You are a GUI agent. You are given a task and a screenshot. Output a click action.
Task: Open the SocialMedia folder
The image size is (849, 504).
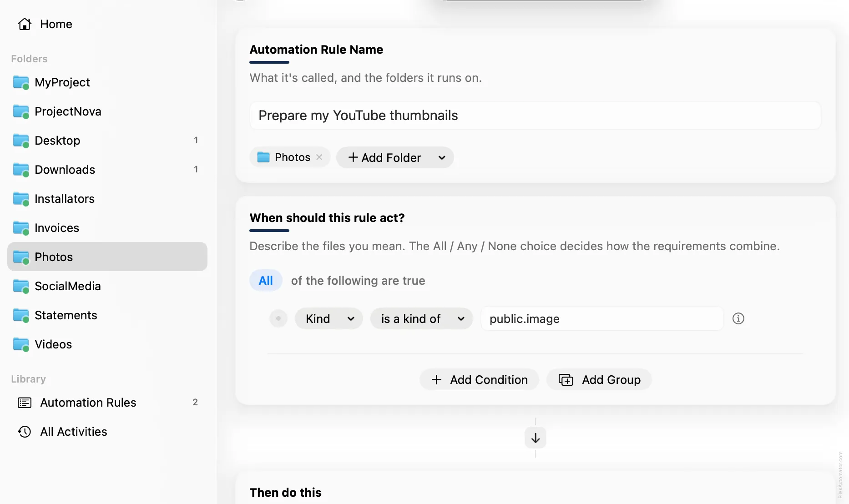coord(107,286)
